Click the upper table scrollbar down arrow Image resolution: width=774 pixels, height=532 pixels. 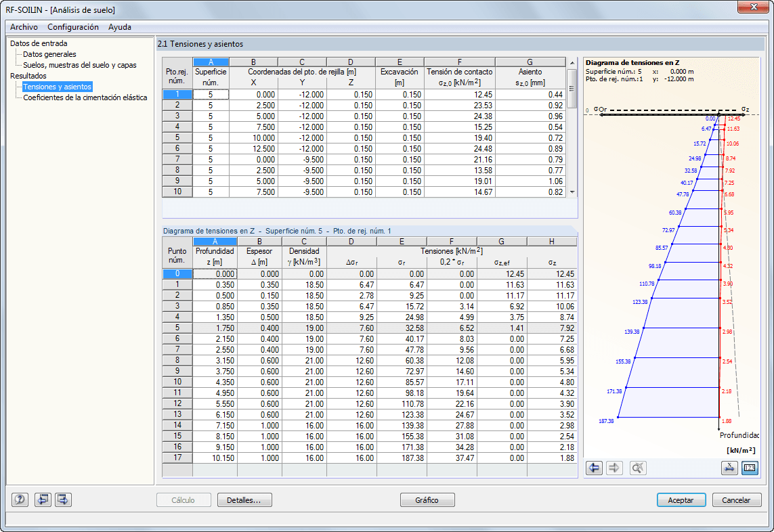tap(572, 192)
